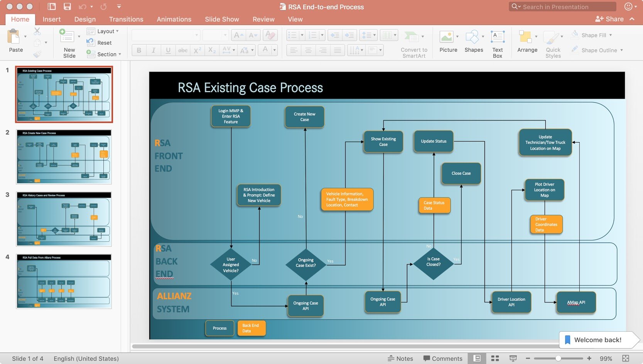Screen dimensions: 643x364
Task: Click the Picture icon
Action: pyautogui.click(x=446, y=37)
